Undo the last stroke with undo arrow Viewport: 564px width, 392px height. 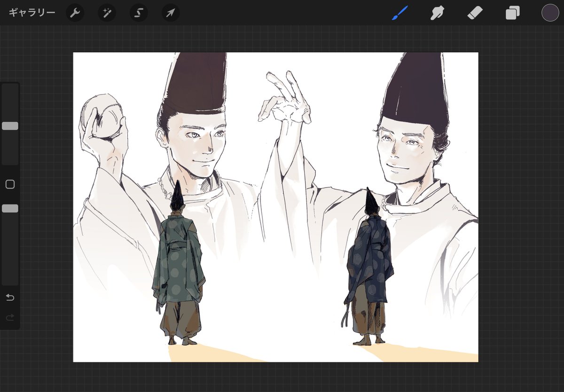[x=10, y=298]
